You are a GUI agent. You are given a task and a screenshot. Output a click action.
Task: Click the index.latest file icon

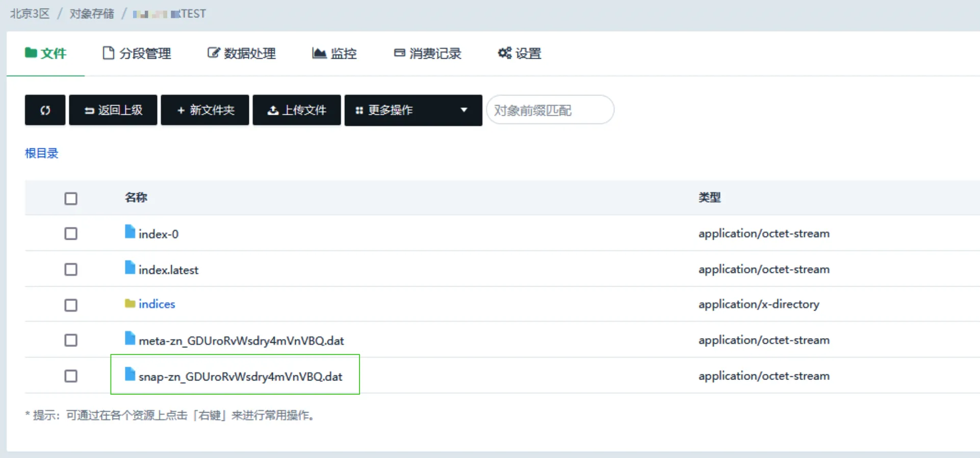[130, 268]
